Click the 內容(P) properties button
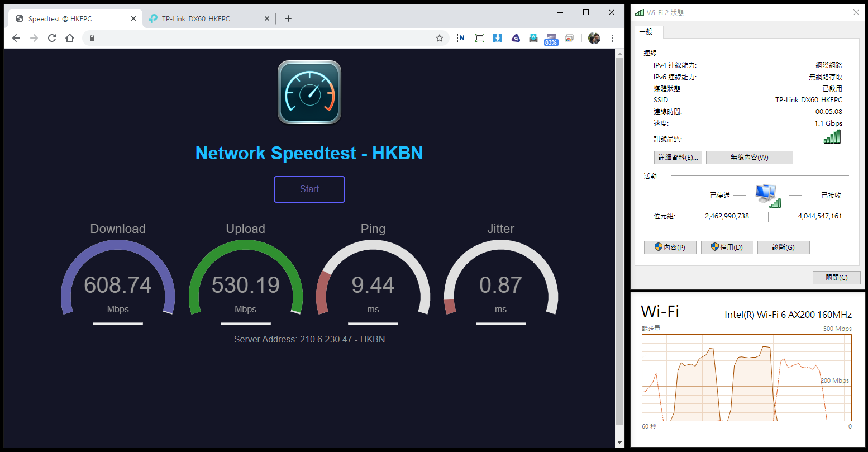Image resolution: width=868 pixels, height=452 pixels. (x=670, y=248)
